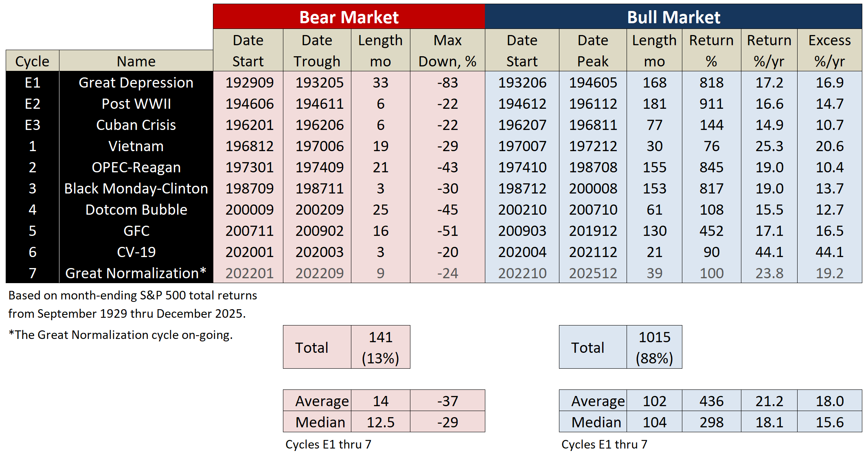Viewport: 868px width, 453px height.
Task: Click the bull total 1015 (88%) cell
Action: 654,347
